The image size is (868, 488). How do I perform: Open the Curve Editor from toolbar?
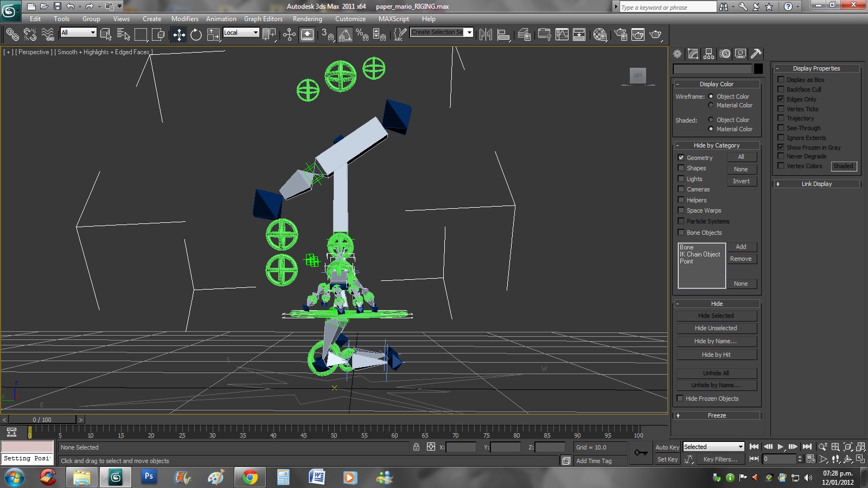coord(562,35)
